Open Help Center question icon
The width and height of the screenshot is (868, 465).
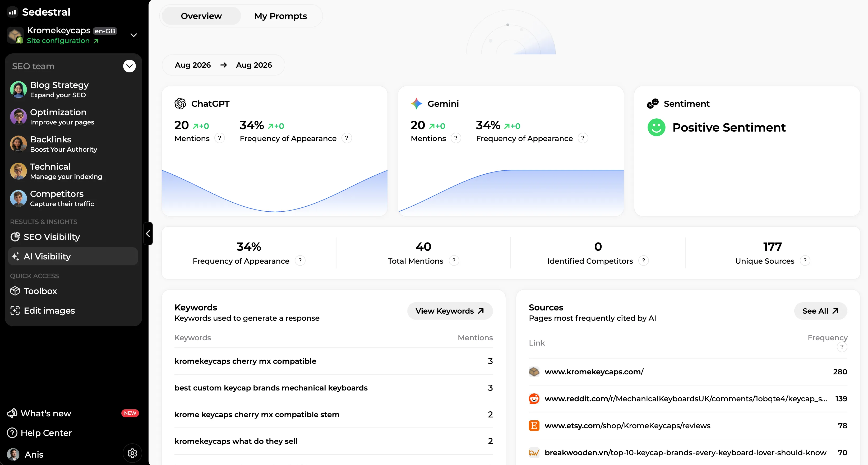click(12, 433)
